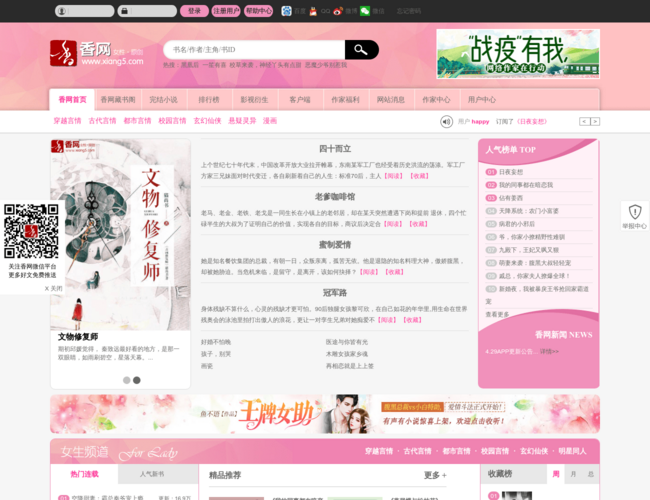Click the 日夜妄想 subscription link in the ticker
The image size is (650, 500).
pos(532,121)
